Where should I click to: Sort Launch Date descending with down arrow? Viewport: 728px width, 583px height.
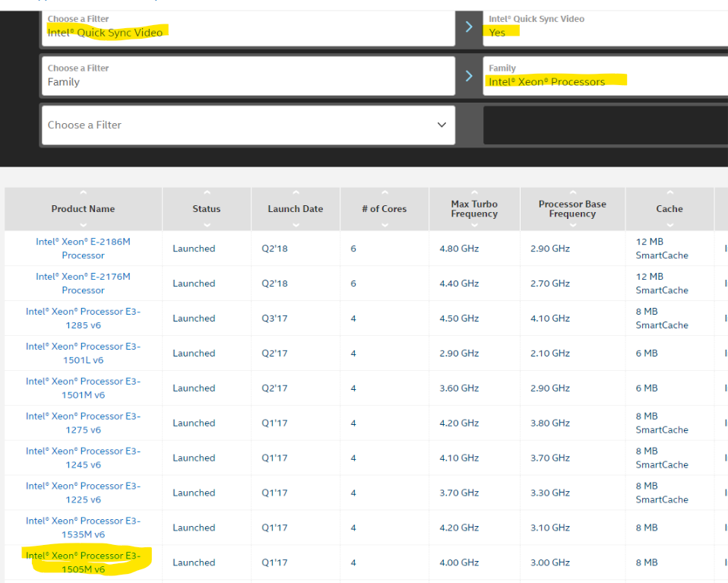click(296, 225)
